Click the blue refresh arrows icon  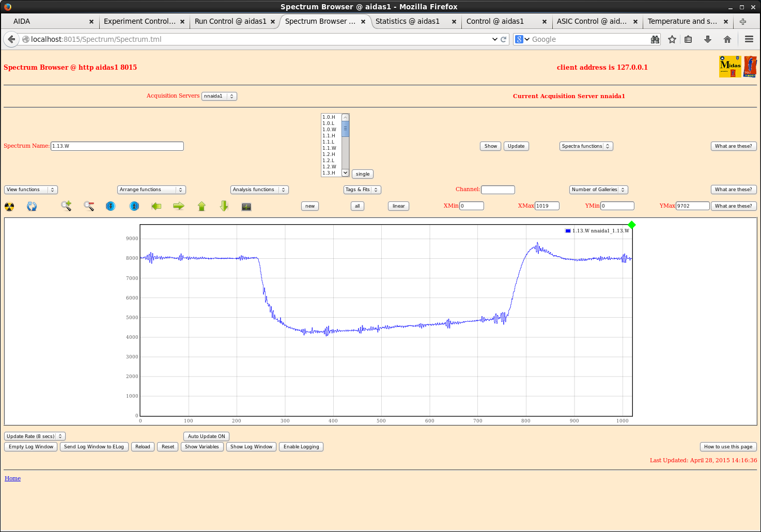[x=32, y=207]
